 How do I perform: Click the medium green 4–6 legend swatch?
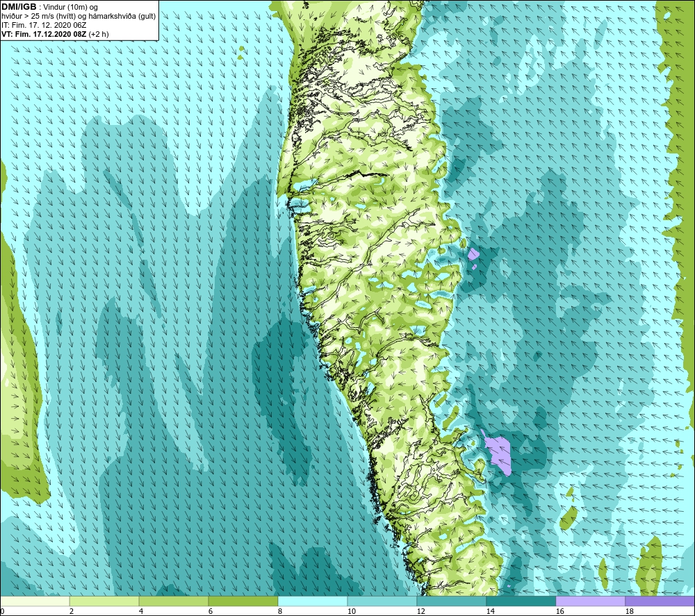click(x=174, y=601)
